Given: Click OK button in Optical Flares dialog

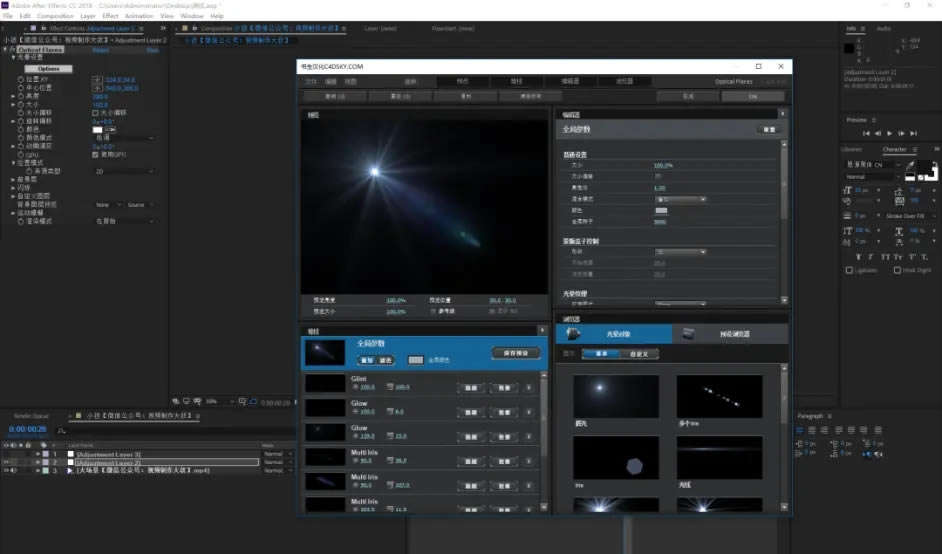Looking at the screenshot, I should point(752,96).
